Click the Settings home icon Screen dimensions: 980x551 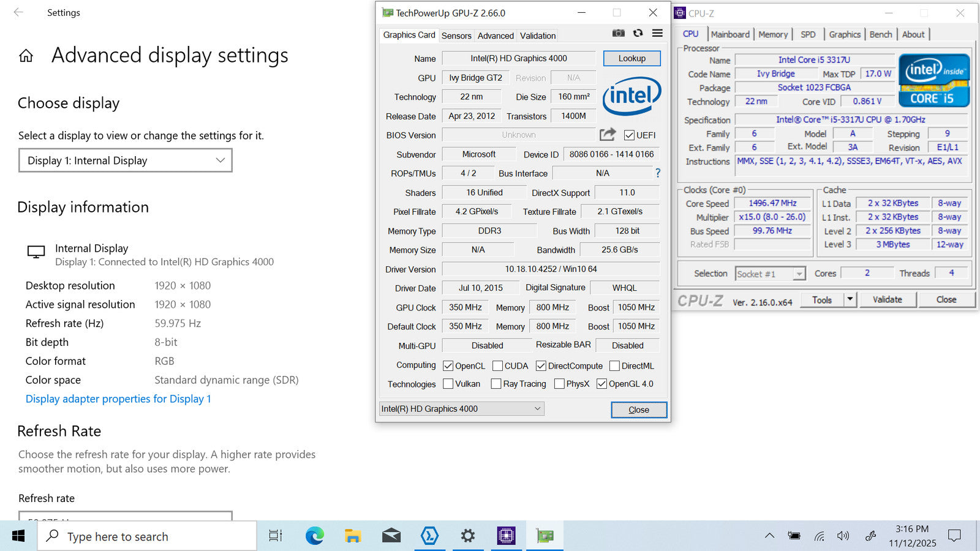pyautogui.click(x=26, y=56)
